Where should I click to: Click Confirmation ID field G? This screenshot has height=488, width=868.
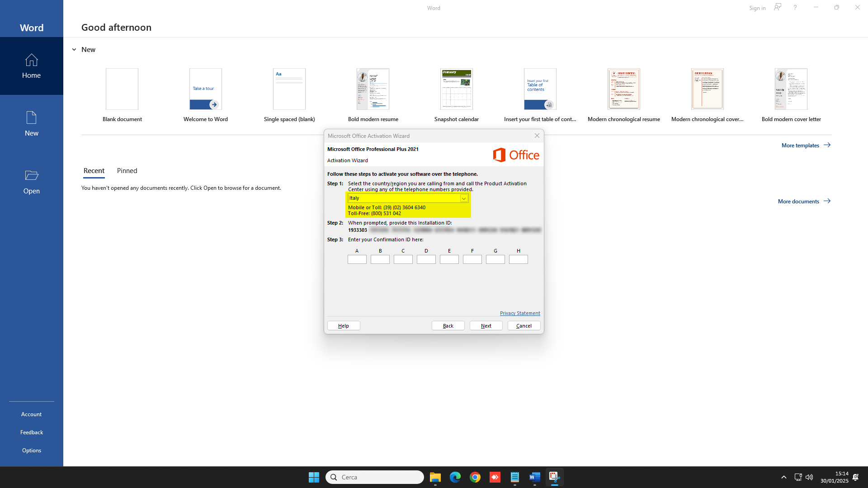pos(495,259)
